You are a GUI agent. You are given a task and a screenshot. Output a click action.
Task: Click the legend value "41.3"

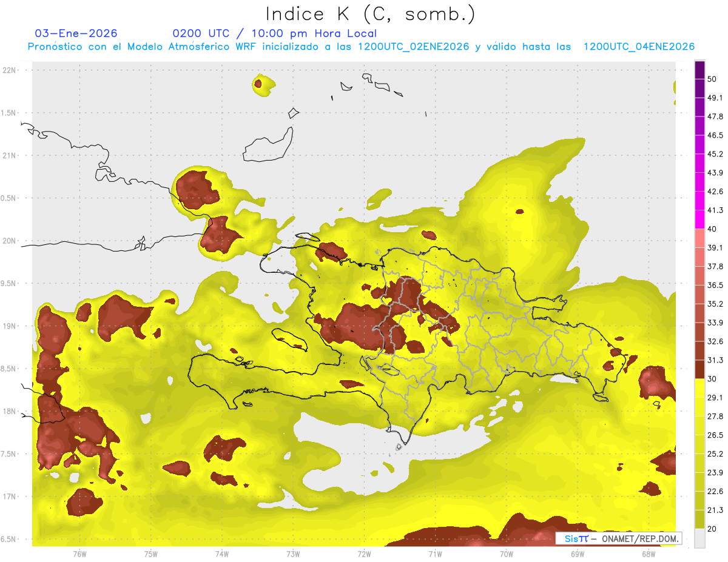click(715, 210)
